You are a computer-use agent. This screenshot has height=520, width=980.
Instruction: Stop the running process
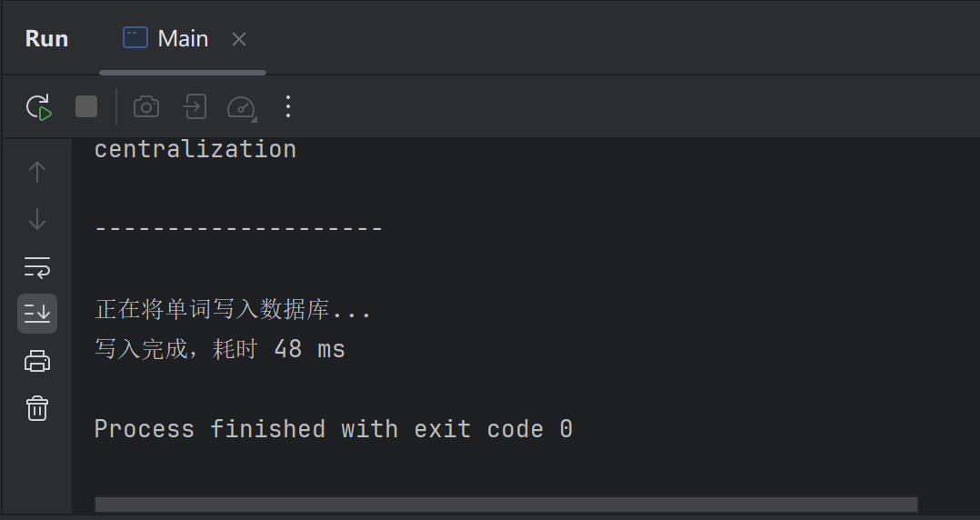coord(86,107)
